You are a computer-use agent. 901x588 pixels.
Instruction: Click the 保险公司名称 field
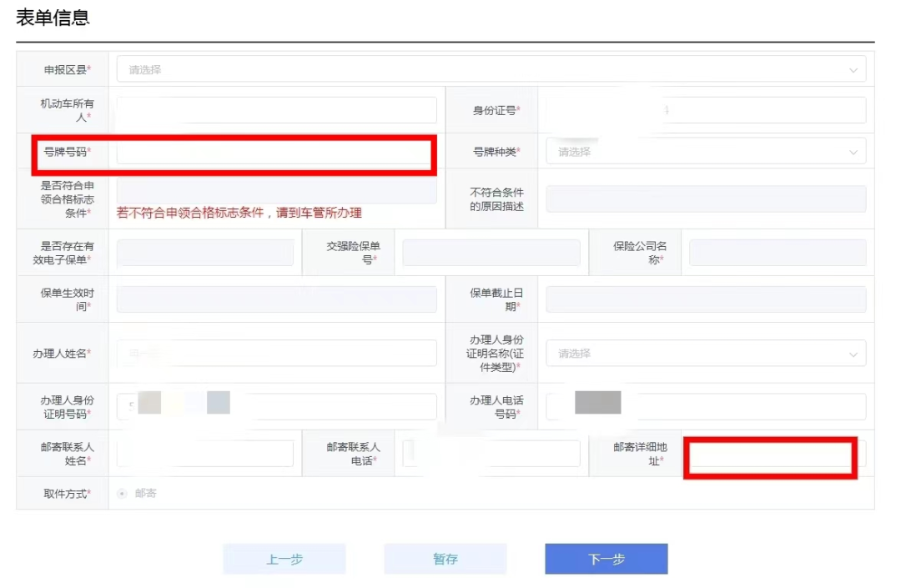777,253
